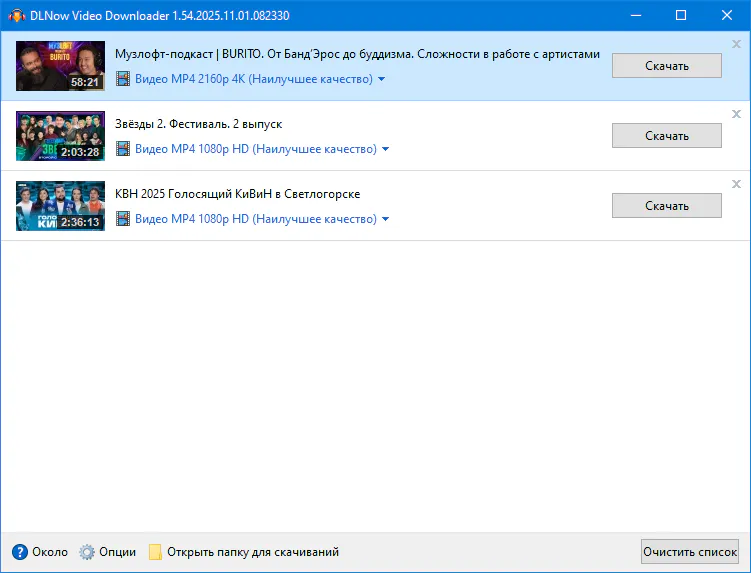Click the film icon beside the Burito video format

pyautogui.click(x=123, y=79)
